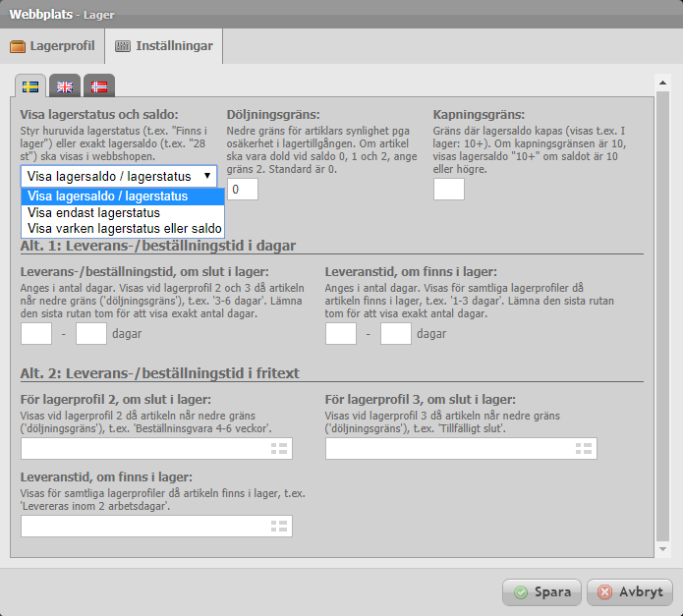Image resolution: width=683 pixels, height=616 pixels.
Task: Choose highlighted option Visa lagersaldo / lagerstatus
Action: pos(123,196)
